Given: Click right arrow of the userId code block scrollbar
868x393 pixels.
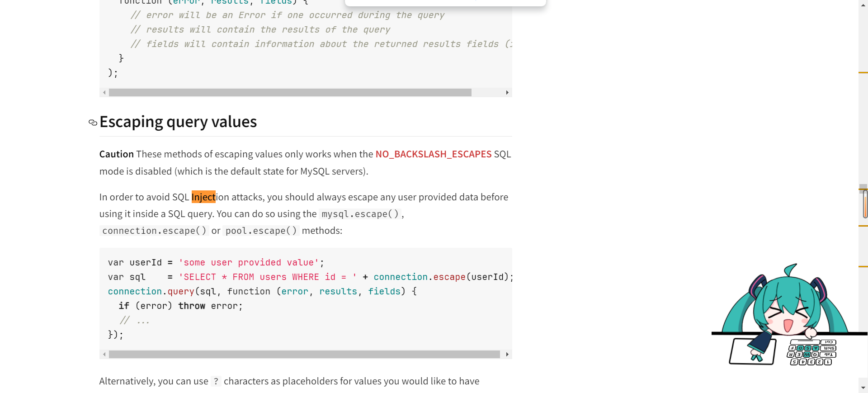Looking at the screenshot, I should 507,355.
